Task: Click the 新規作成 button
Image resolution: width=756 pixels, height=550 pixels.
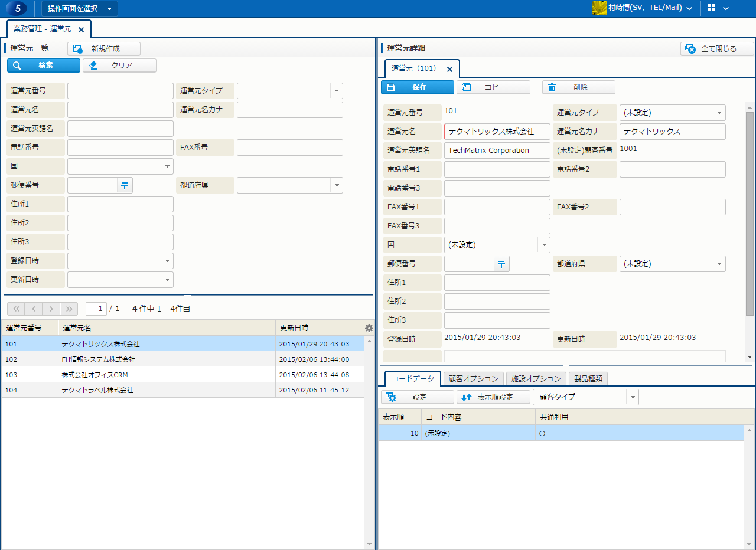Action: tap(104, 49)
